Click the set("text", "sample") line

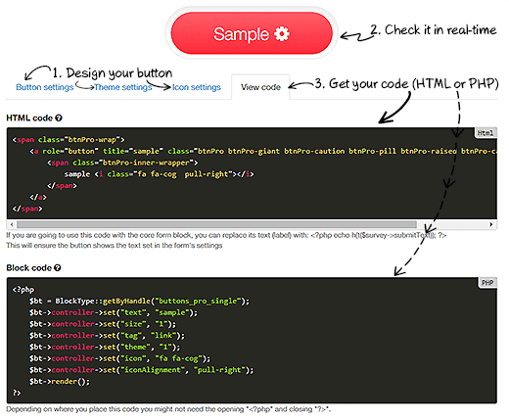click(114, 312)
